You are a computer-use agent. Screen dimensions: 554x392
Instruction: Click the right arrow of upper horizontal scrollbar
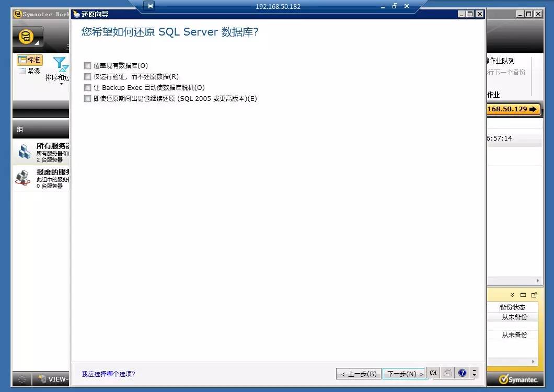[x=538, y=281]
